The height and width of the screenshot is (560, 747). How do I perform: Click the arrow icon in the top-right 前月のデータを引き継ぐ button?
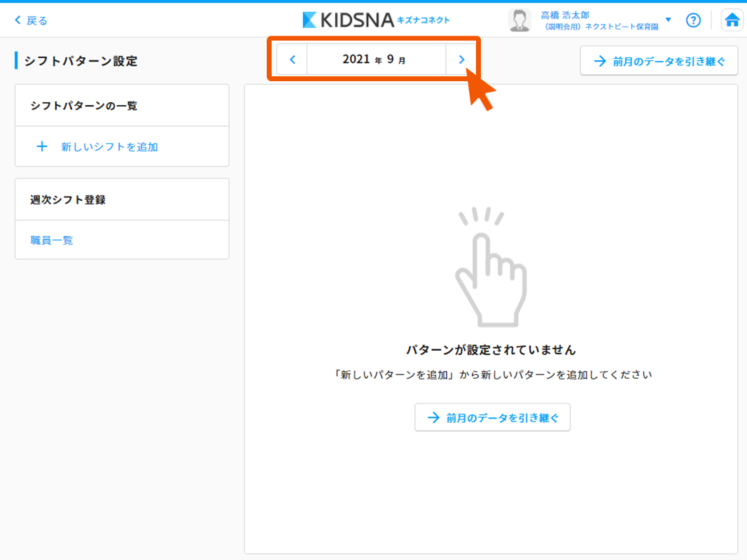(x=600, y=61)
